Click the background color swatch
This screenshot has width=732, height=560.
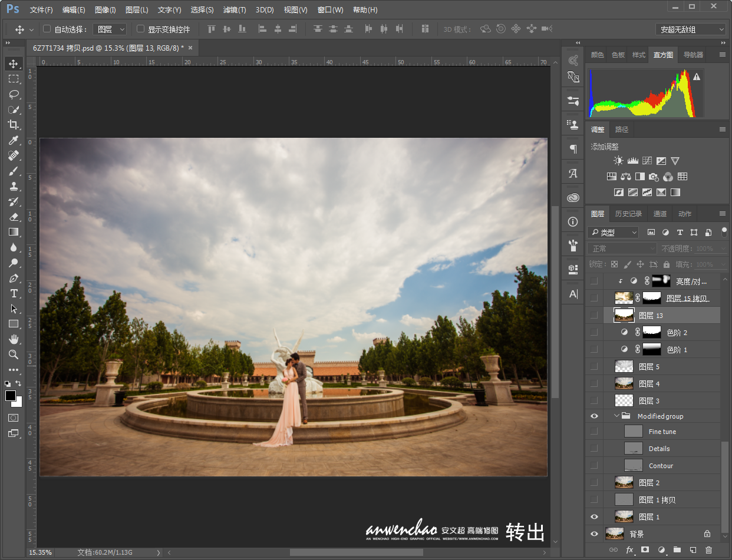coord(18,403)
